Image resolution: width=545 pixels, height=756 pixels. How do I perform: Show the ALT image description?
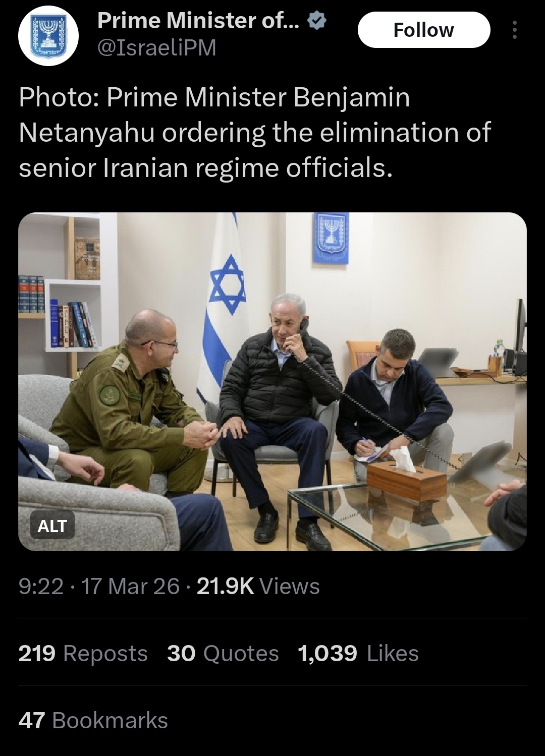click(52, 526)
